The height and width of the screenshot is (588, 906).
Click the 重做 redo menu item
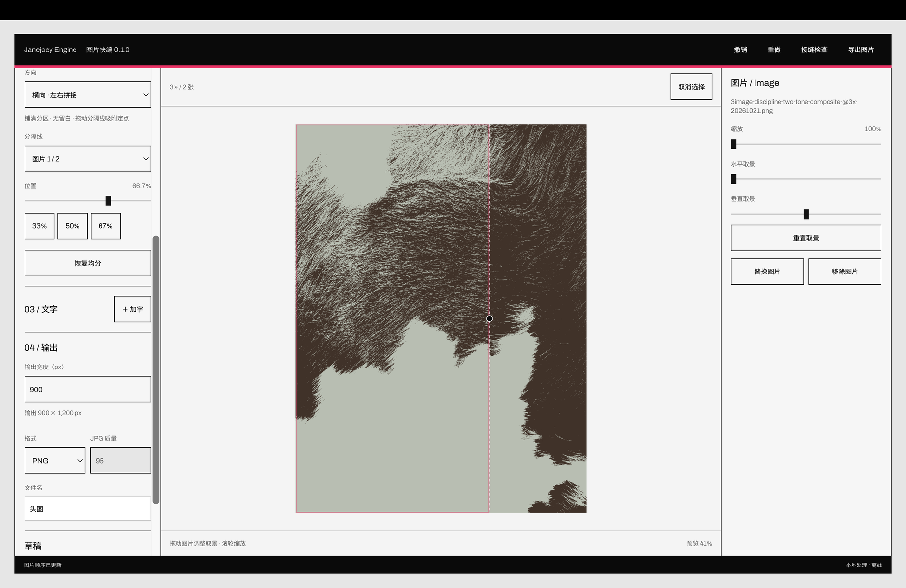[x=774, y=49]
